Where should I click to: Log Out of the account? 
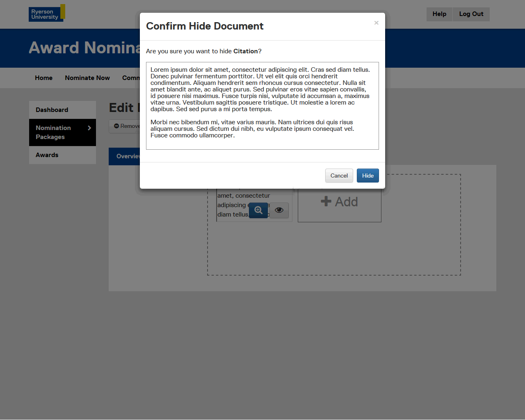tap(471, 14)
